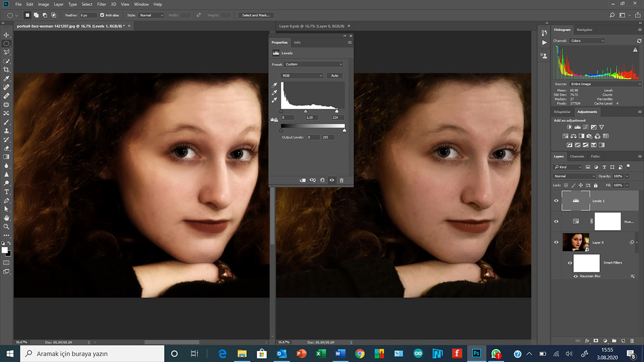Select the Move tool
The width and height of the screenshot is (644, 362).
tap(6, 35)
